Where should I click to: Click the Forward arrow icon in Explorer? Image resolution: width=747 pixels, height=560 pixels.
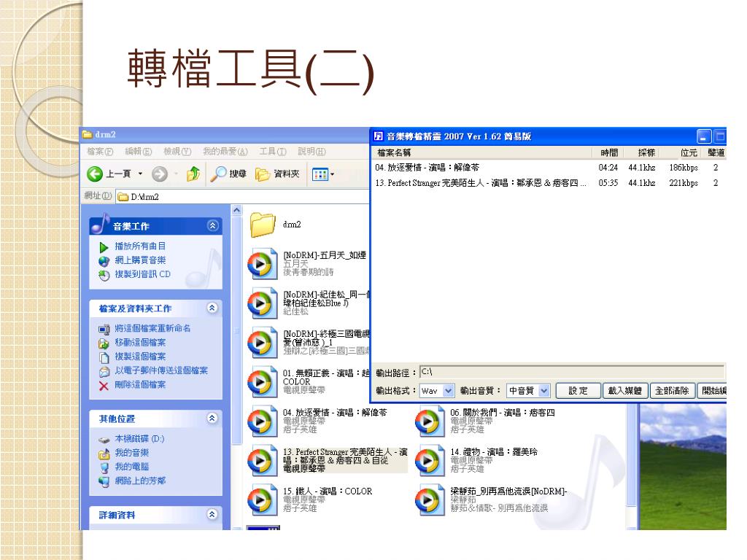point(160,174)
